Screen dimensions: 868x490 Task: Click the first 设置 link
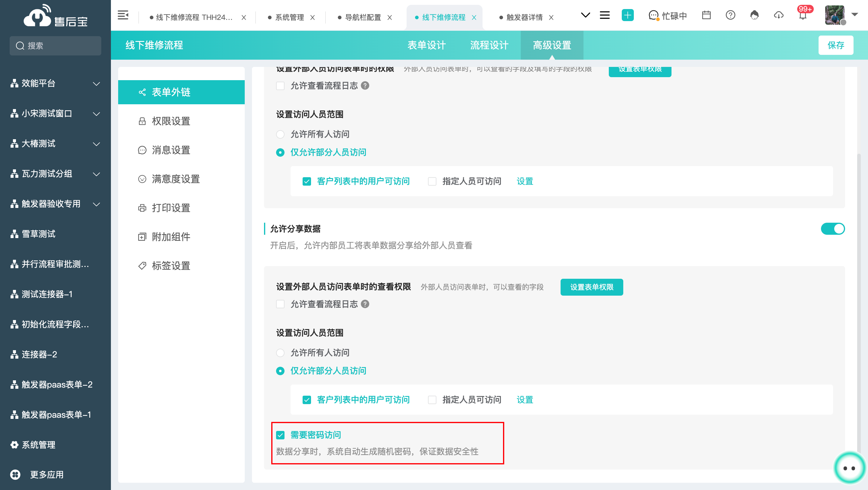(x=525, y=181)
